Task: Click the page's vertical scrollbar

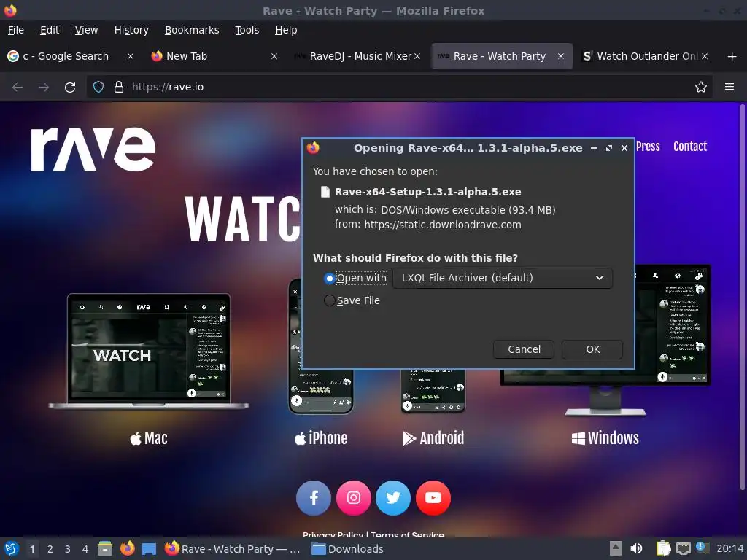Action: pos(742,297)
